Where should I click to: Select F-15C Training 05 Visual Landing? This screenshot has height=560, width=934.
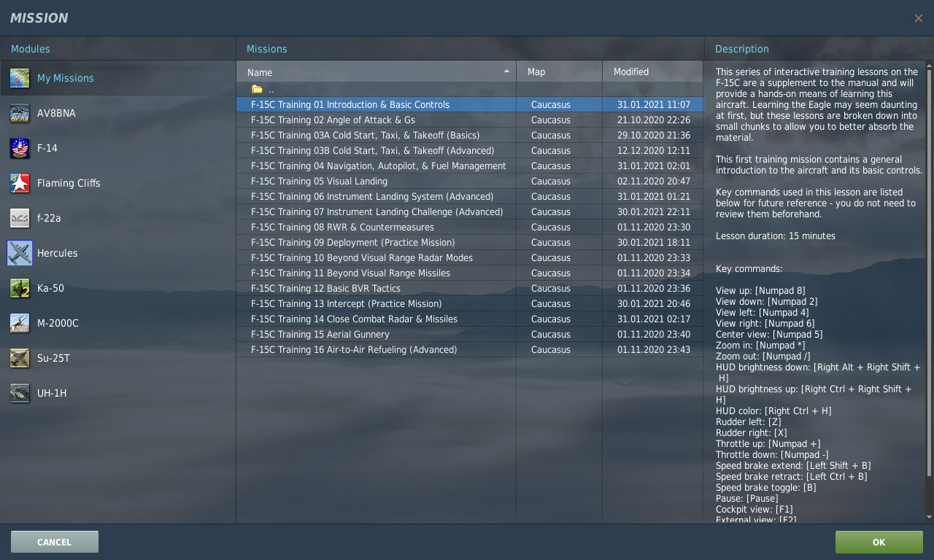[x=319, y=181]
